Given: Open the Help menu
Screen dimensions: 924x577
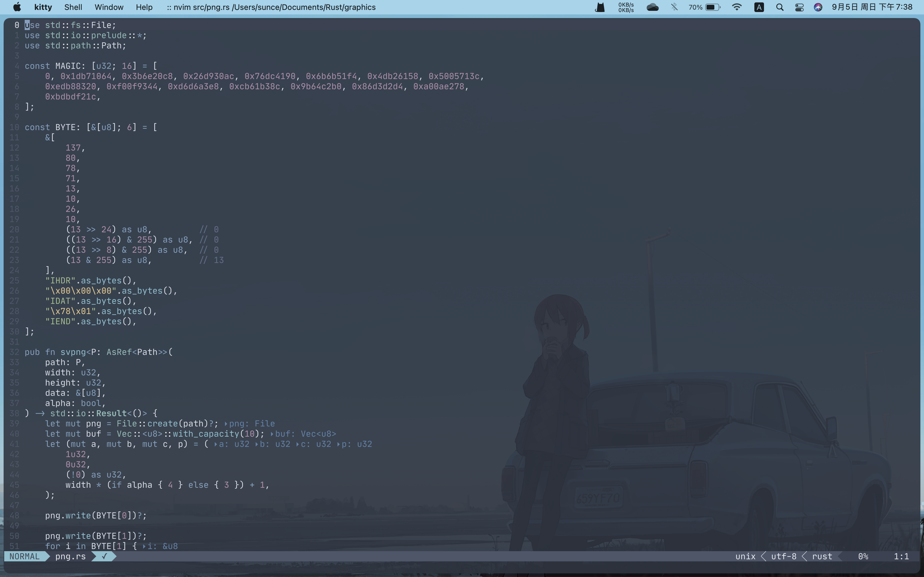Looking at the screenshot, I should coord(144,7).
